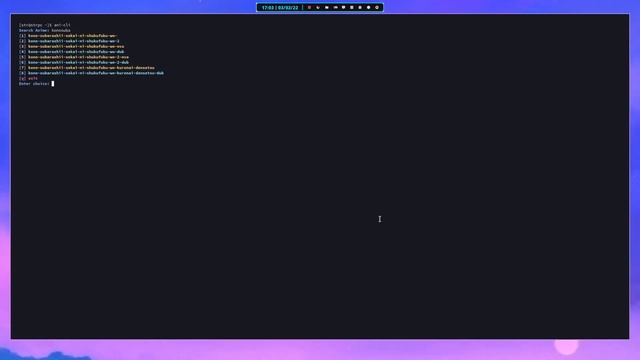Select result 8 ending in kurenai-densetsu-dub
This screenshot has height=360, width=640.
coord(91,73)
